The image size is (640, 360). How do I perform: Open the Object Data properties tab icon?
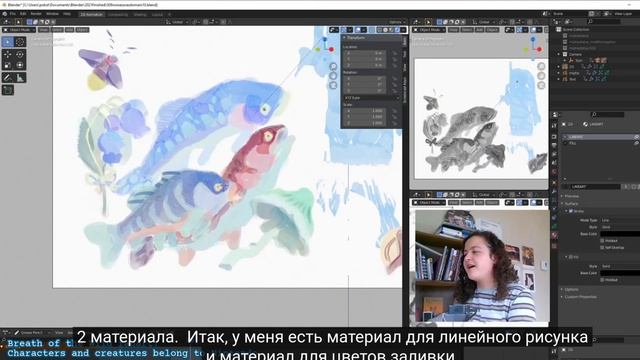click(554, 227)
